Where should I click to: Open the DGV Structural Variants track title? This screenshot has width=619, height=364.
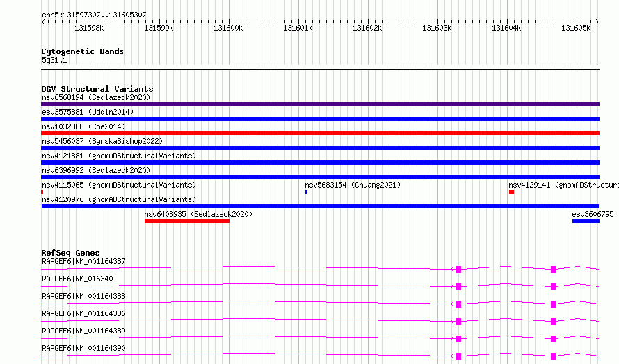pos(97,89)
